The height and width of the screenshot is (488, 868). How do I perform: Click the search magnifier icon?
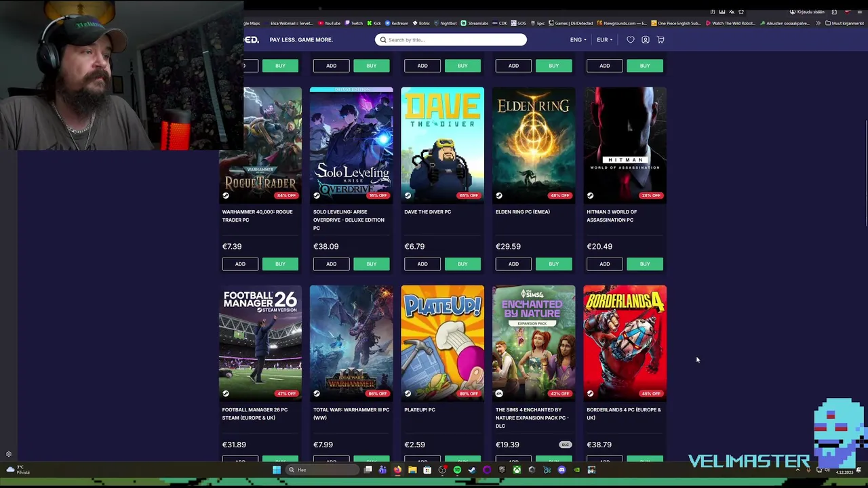point(383,40)
